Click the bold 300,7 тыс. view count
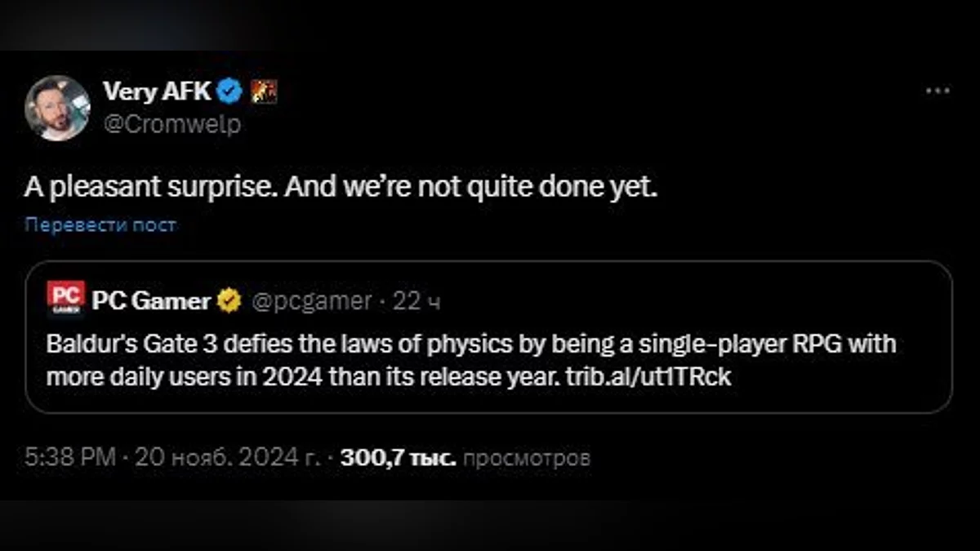This screenshot has height=551, width=980. pos(398,458)
